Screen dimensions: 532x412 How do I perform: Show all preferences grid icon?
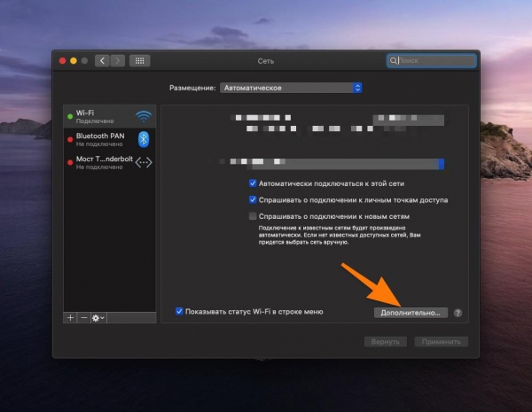tap(140, 61)
